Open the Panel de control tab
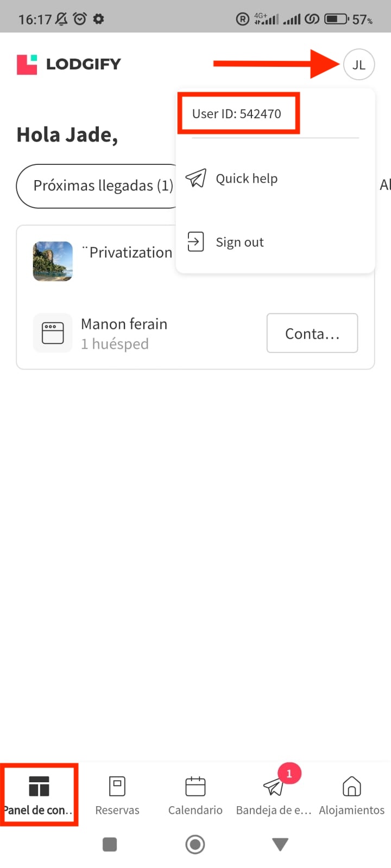The width and height of the screenshot is (391, 868). click(39, 795)
